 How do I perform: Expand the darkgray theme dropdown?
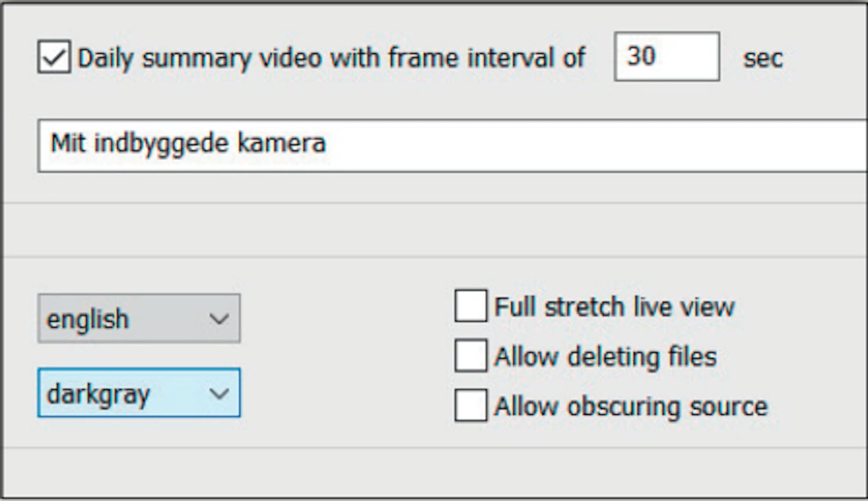click(x=139, y=393)
